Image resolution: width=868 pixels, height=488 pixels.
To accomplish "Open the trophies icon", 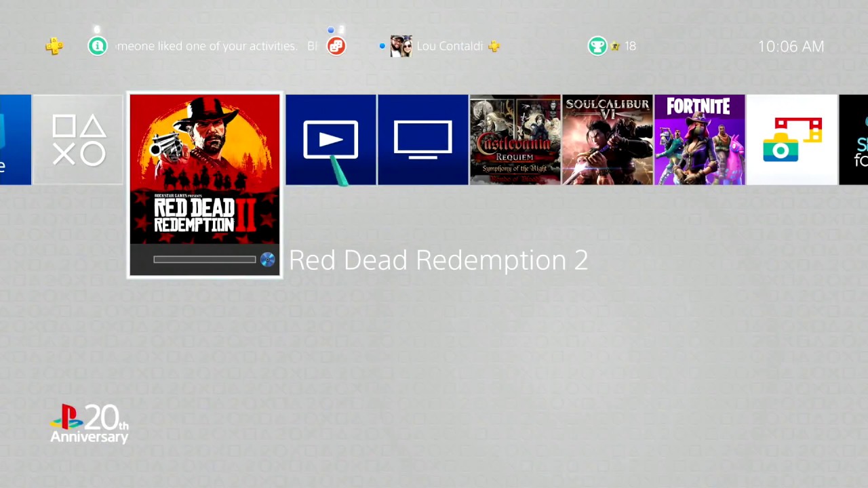I will [x=597, y=46].
